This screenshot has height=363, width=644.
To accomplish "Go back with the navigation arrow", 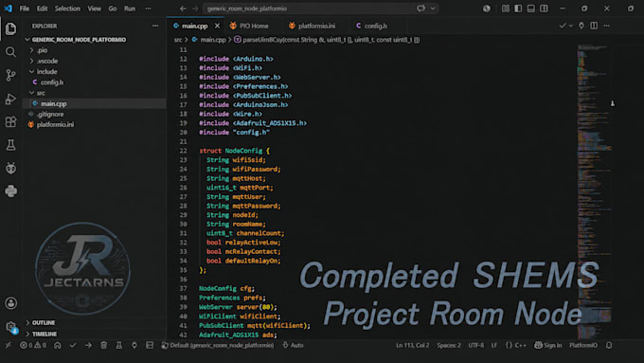I will pos(183,9).
